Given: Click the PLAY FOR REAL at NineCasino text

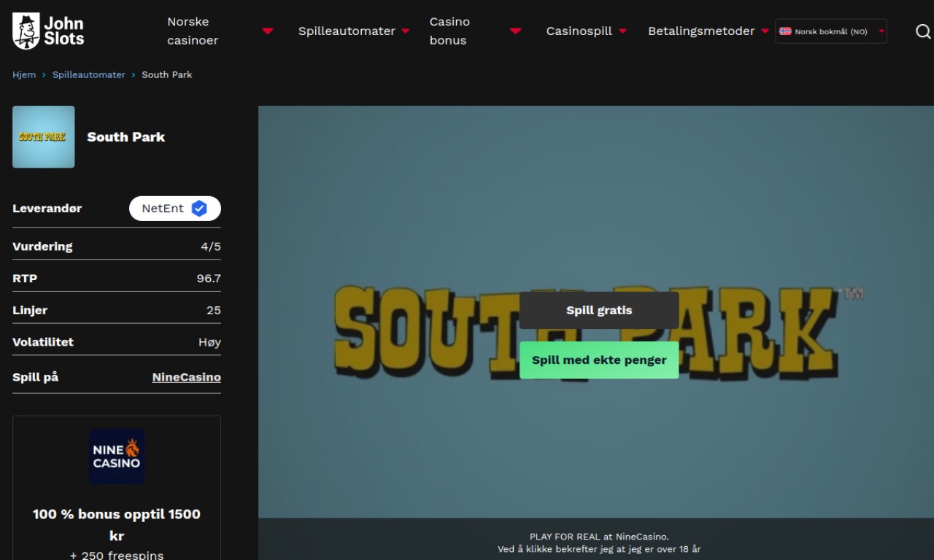Looking at the screenshot, I should tap(599, 537).
